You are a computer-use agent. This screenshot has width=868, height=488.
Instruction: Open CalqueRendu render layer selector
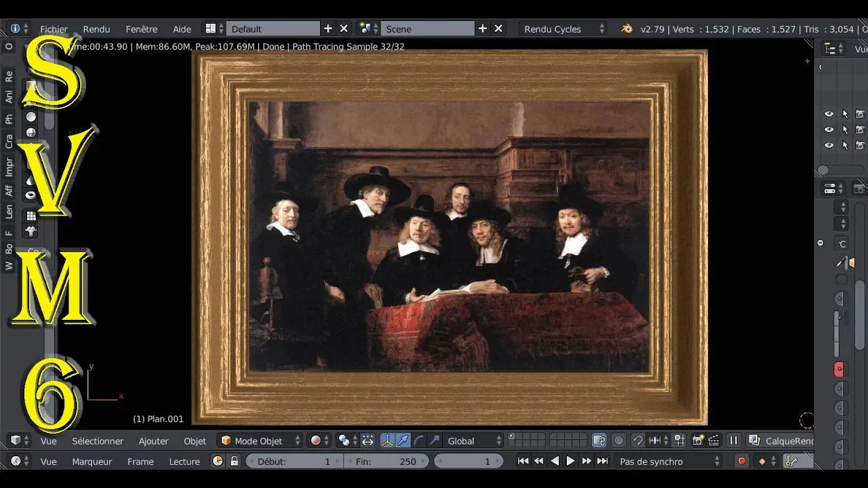click(781, 441)
